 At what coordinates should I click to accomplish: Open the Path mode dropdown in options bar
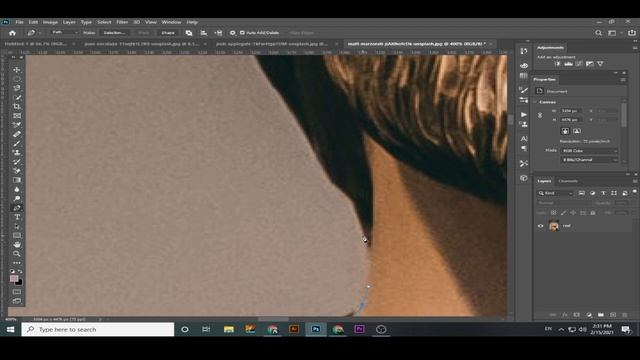point(64,33)
